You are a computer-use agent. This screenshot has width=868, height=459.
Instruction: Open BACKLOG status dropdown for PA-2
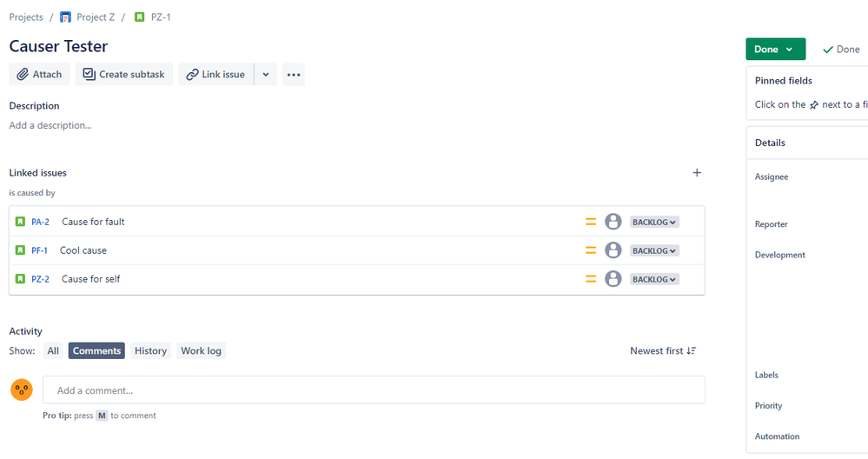[x=654, y=222]
